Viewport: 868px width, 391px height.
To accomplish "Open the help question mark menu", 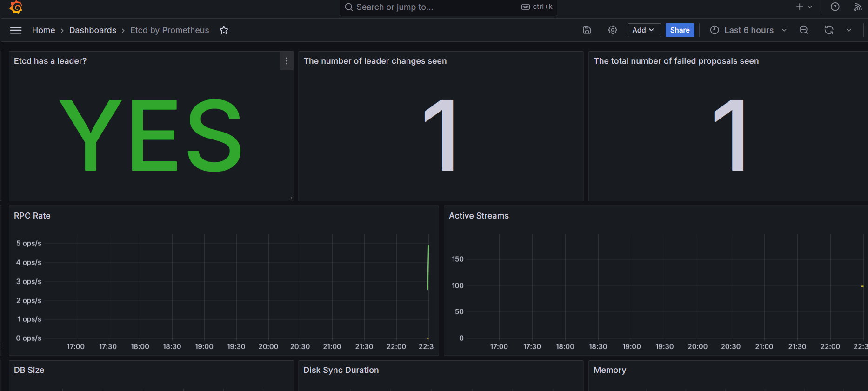I will pos(835,7).
